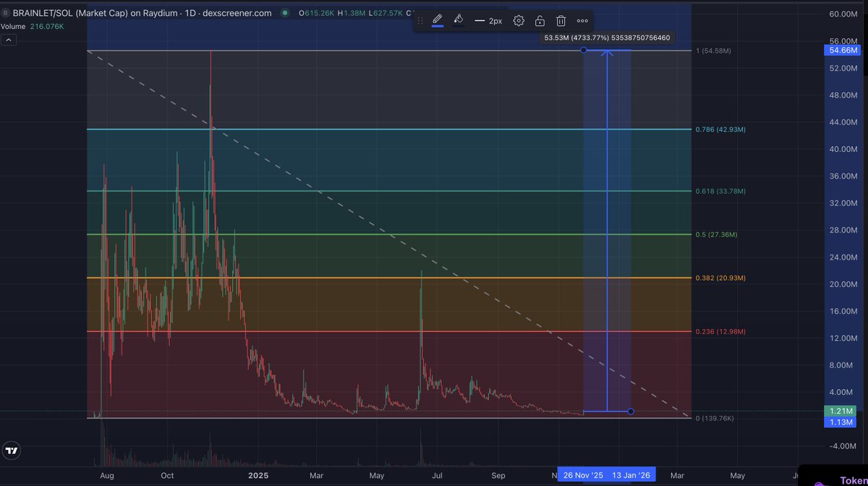Click the 60.00M price axis label
Image resolution: width=868 pixels, height=486 pixels.
[x=843, y=14]
